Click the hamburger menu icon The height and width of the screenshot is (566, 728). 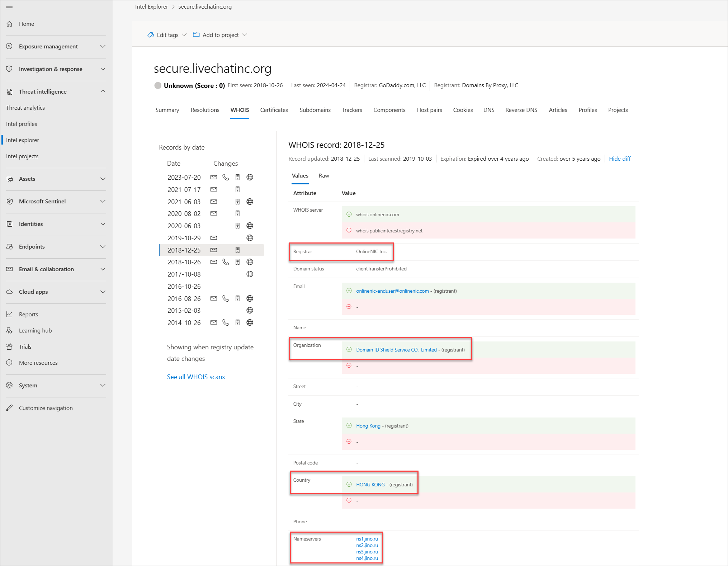pos(9,8)
